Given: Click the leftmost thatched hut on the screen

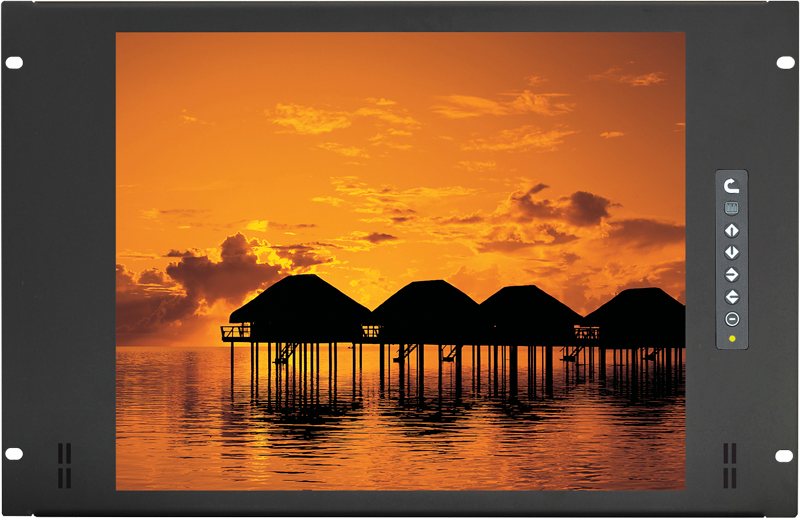Looking at the screenshot, I should (298, 306).
